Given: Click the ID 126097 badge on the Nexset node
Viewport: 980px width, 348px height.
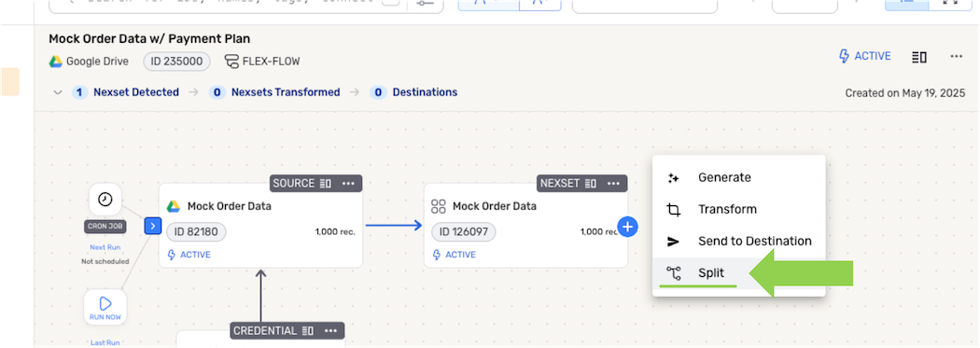Looking at the screenshot, I should (464, 231).
